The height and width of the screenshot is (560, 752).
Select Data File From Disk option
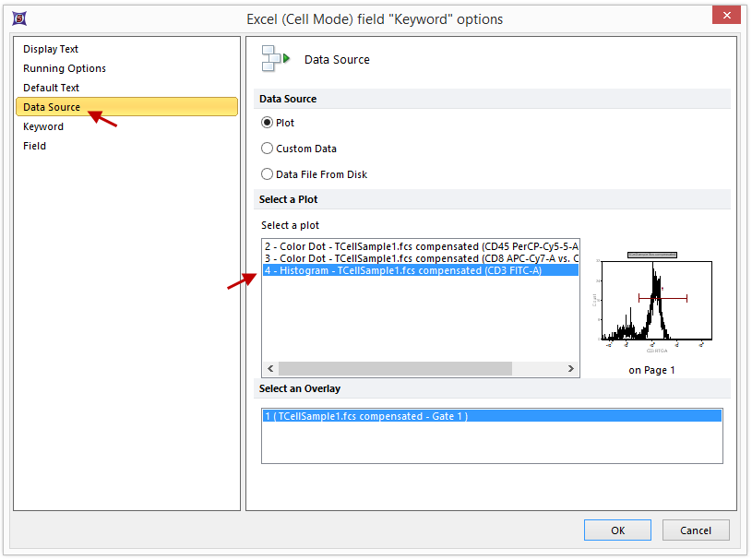(x=268, y=174)
